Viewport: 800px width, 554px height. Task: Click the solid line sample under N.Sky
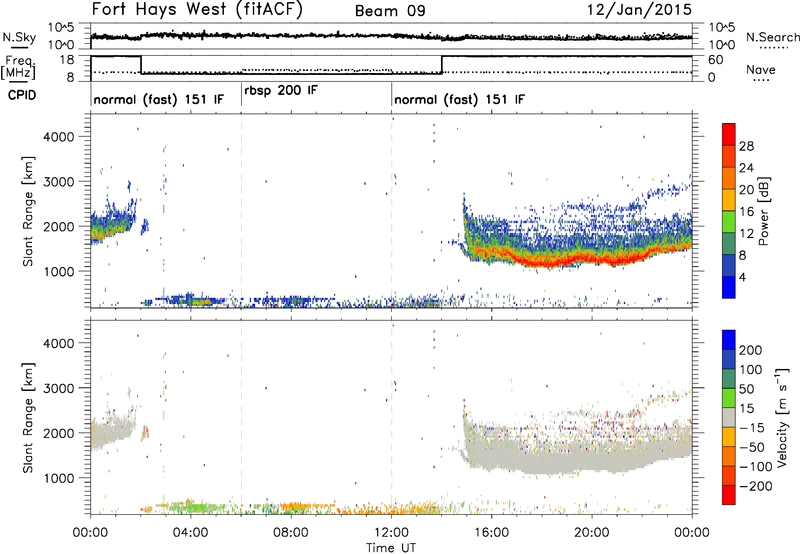click(x=19, y=47)
